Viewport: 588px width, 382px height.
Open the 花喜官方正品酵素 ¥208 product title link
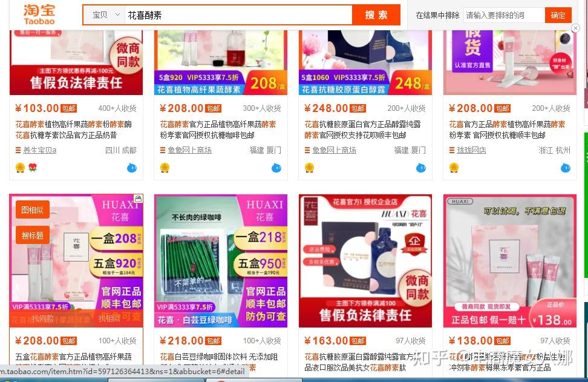pos(507,130)
